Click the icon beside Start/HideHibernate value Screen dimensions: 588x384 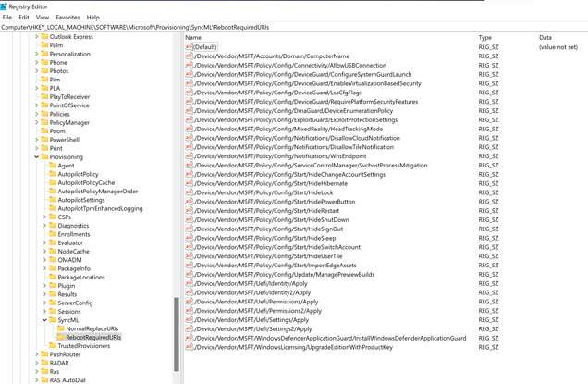coord(189,183)
